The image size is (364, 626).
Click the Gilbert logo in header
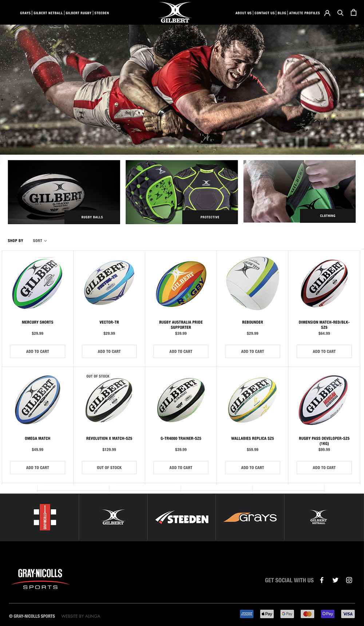pos(175,12)
